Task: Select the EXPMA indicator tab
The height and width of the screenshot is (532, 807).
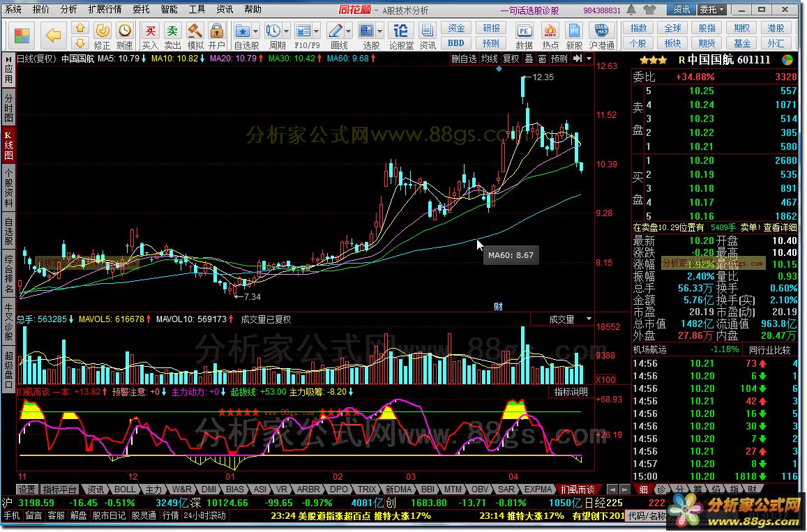Action: pyautogui.click(x=538, y=489)
